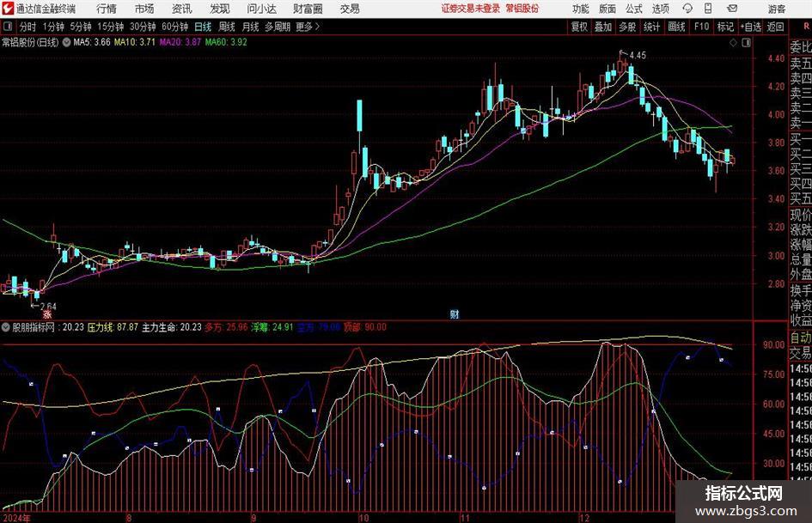This screenshot has width=812, height=523.
Task: Open the headset customer service icon
Action: (687, 9)
